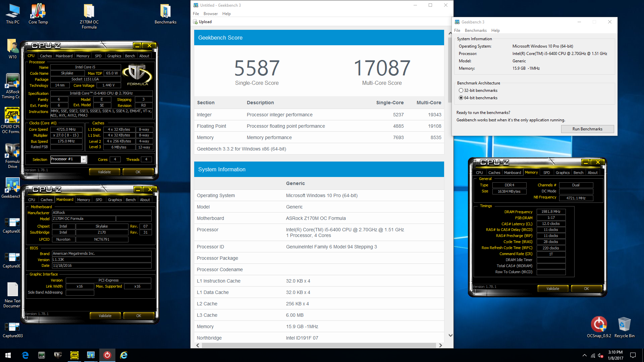Open This PC desktop icon
Image resolution: width=644 pixels, height=362 pixels.
pos(13,14)
